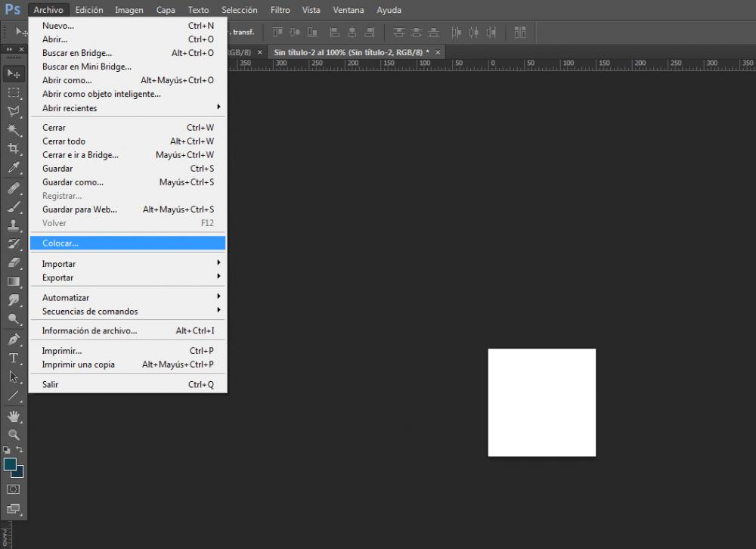Select the Move tool in toolbar
Image resolution: width=756 pixels, height=549 pixels.
point(14,73)
